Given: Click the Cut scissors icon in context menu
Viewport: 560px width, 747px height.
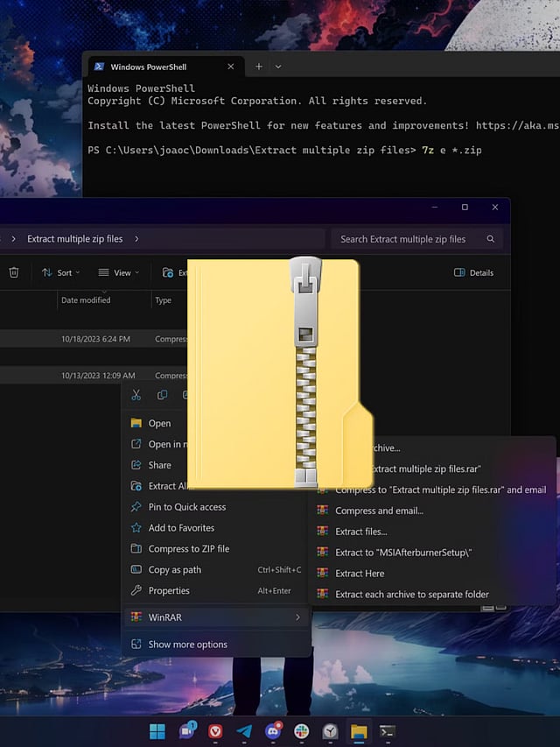Looking at the screenshot, I should tap(136, 395).
